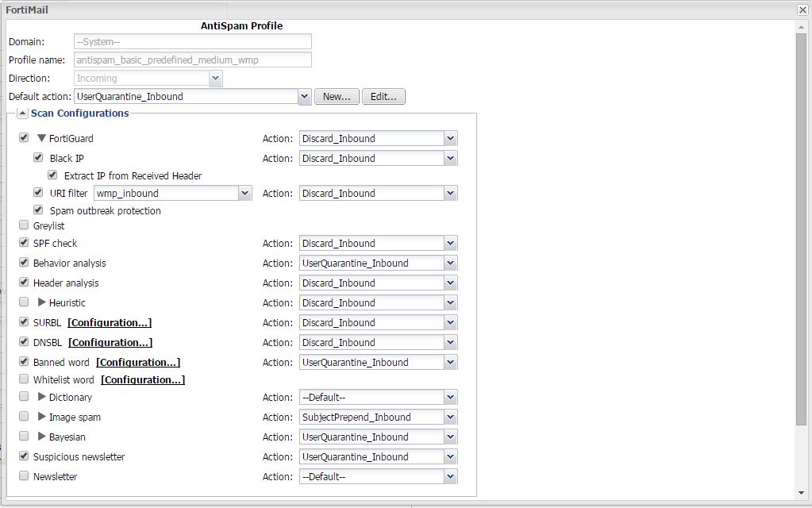Image resolution: width=812 pixels, height=508 pixels.
Task: Open Behavior analysis Action dropdown
Action: click(451, 263)
